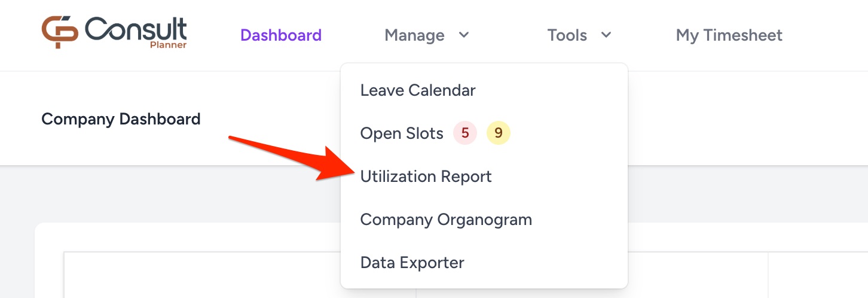Screen dimensions: 868x298
Task: Click the red badge showing 5
Action: pyautogui.click(x=465, y=133)
